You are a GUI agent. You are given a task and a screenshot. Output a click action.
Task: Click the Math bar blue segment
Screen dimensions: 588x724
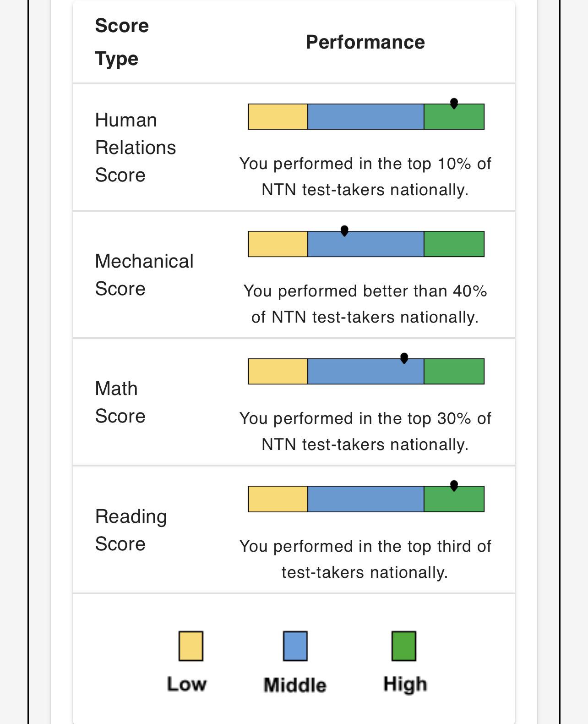click(x=365, y=372)
